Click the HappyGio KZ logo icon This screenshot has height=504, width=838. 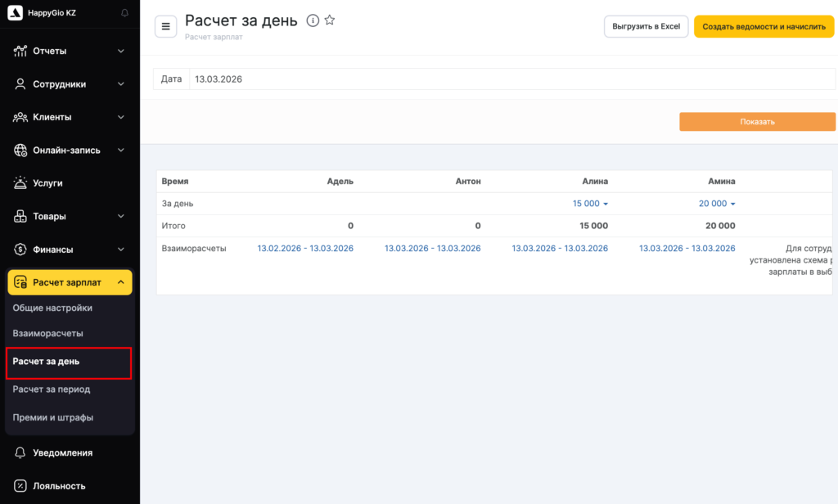15,13
